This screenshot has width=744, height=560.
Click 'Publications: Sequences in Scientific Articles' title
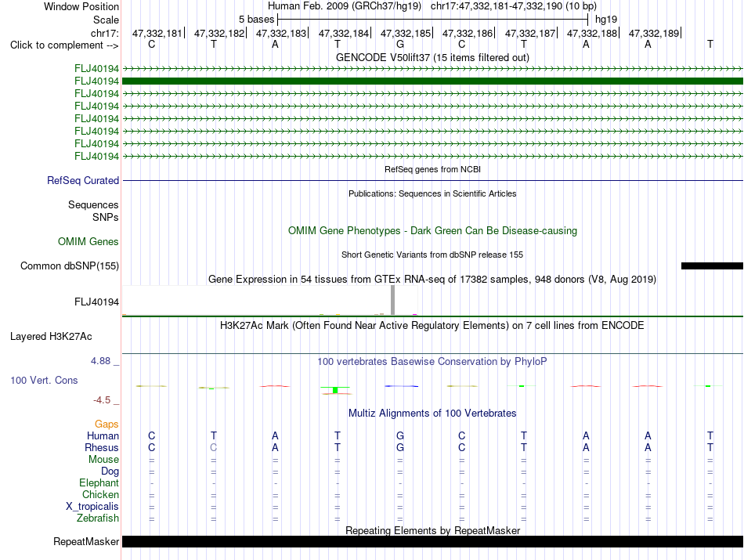432,193
